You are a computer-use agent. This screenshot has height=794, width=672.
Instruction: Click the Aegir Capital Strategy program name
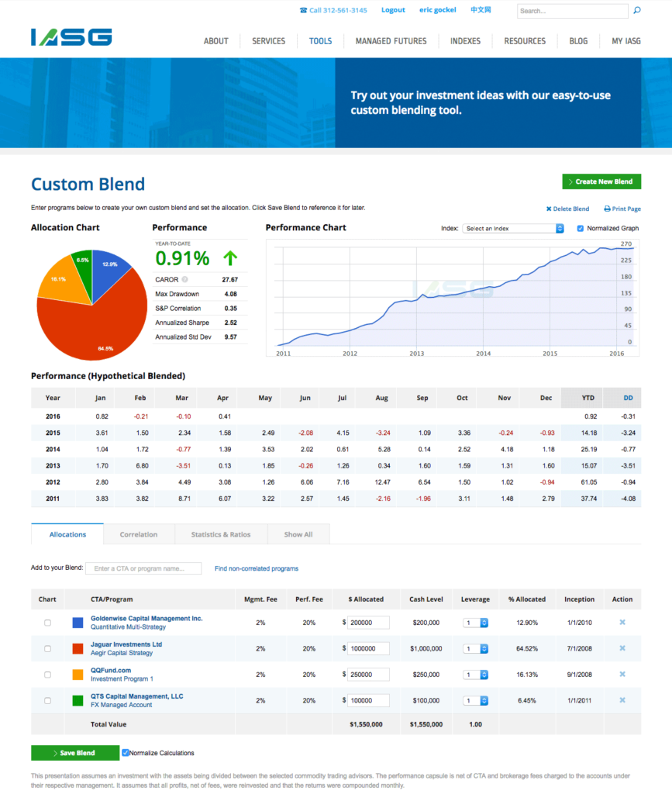(x=122, y=653)
